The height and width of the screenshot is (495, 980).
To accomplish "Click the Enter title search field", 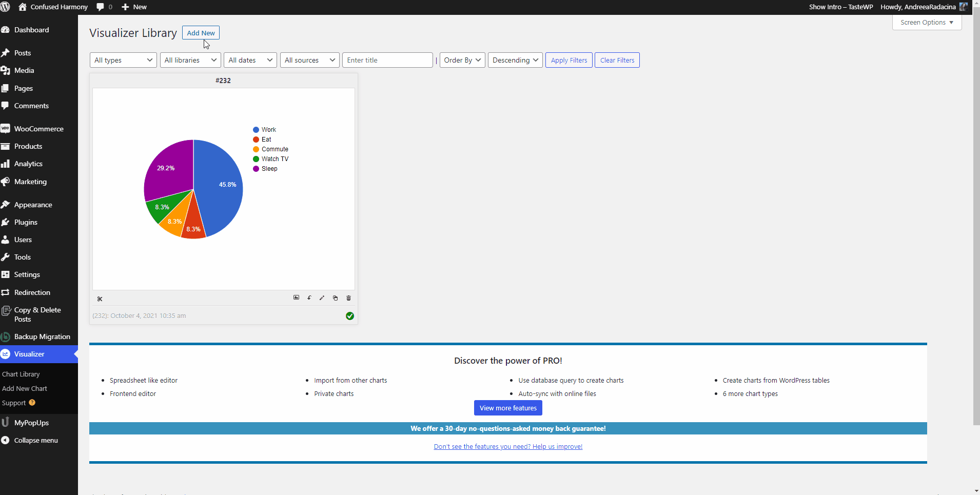I will pyautogui.click(x=387, y=60).
